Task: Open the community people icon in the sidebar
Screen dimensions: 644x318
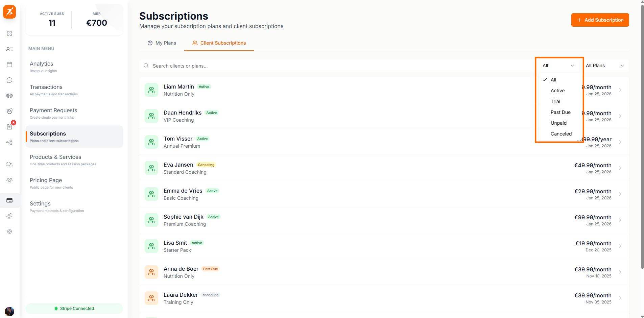Action: tap(9, 180)
